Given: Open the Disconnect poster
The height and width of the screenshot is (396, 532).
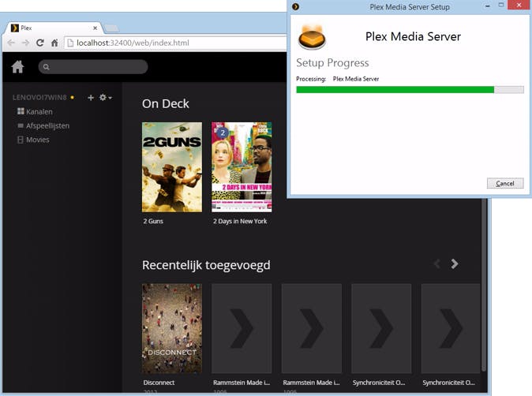Looking at the screenshot, I should coord(172,328).
